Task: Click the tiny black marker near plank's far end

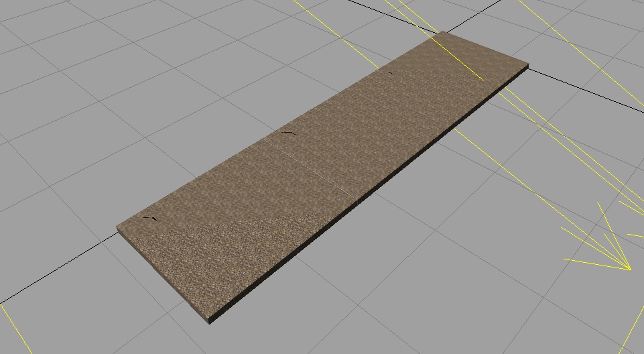Action: (391, 73)
